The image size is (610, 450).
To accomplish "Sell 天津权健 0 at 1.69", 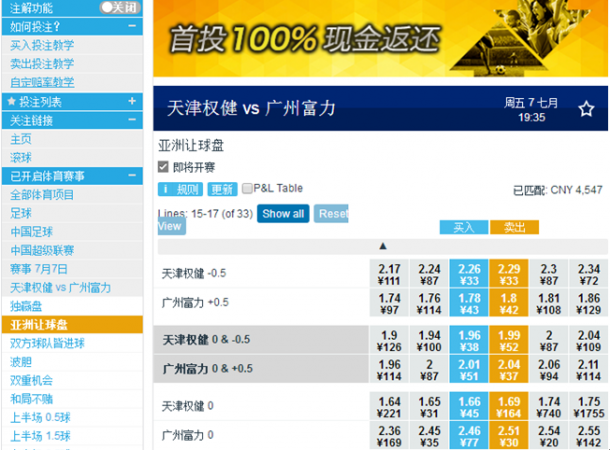I will 509,406.
